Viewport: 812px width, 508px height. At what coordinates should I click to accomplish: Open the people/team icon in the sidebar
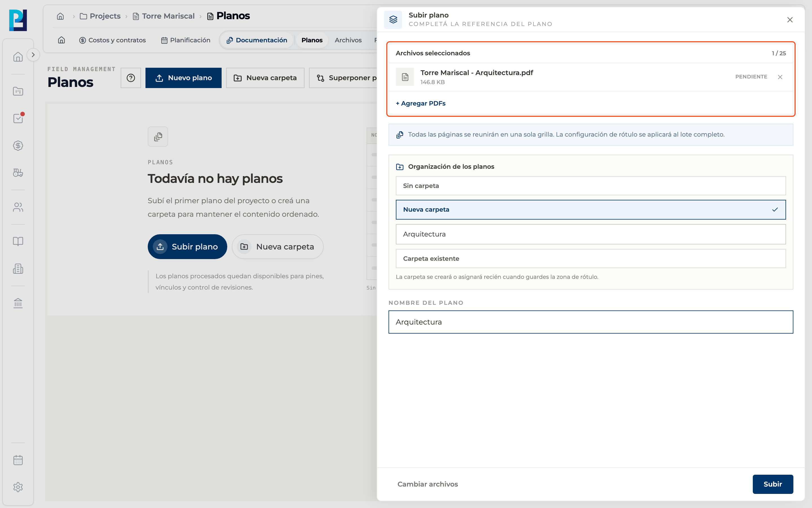tap(18, 207)
